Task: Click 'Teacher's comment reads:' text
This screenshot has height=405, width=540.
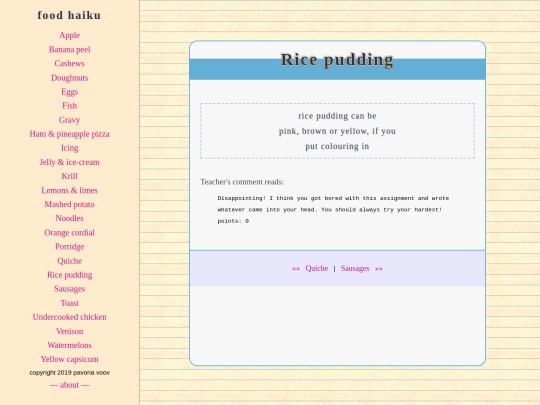Action: [242, 182]
